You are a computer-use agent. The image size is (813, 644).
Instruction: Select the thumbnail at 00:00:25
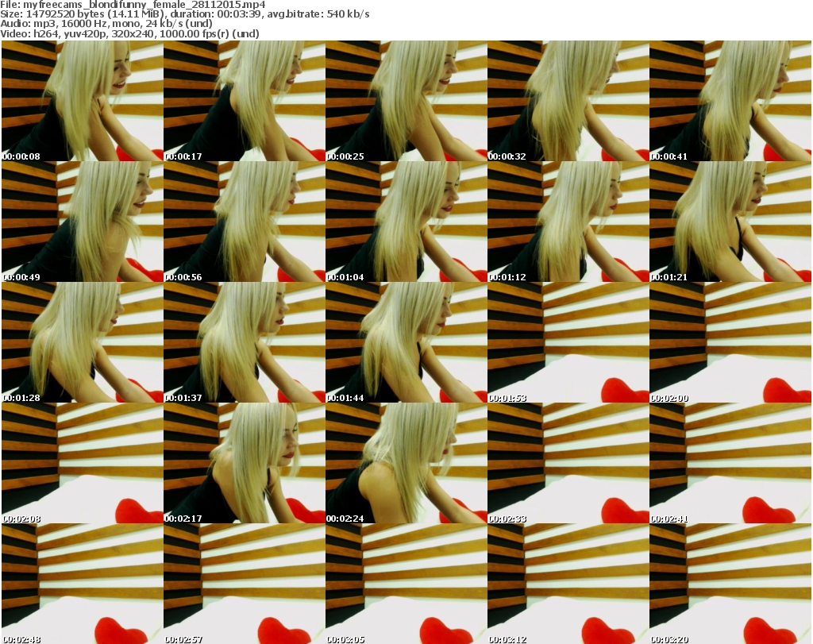(406, 101)
